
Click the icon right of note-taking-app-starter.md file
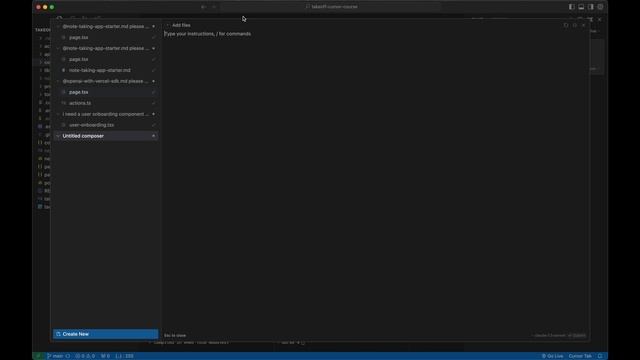point(154,70)
